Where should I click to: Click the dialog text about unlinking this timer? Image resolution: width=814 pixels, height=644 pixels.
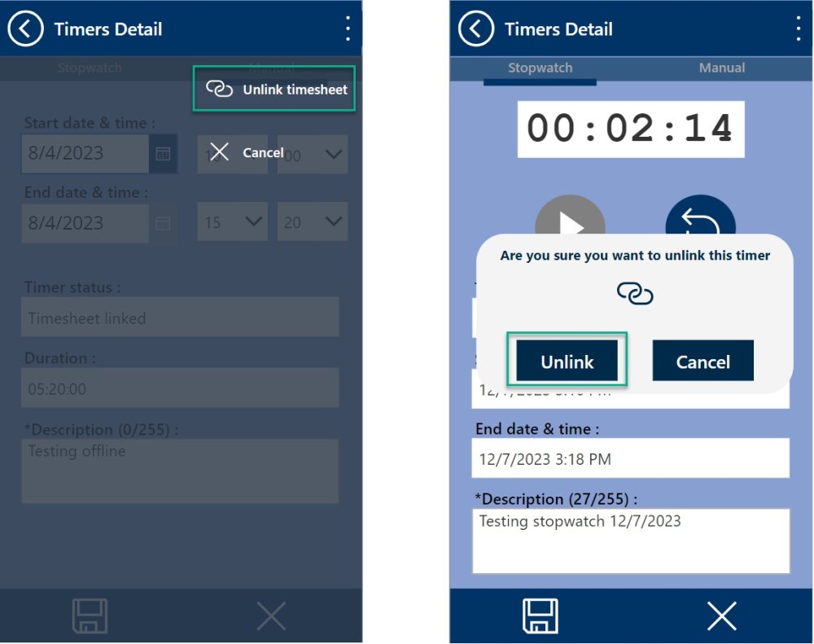point(635,256)
